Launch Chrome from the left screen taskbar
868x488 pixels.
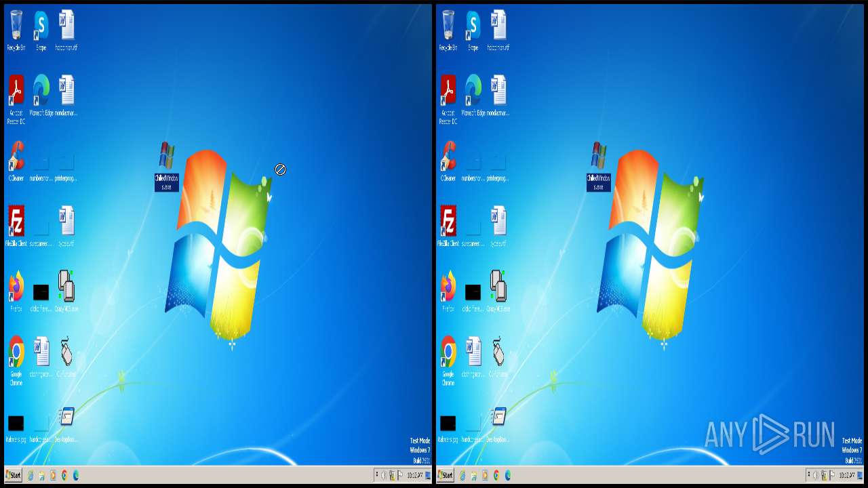tap(64, 475)
